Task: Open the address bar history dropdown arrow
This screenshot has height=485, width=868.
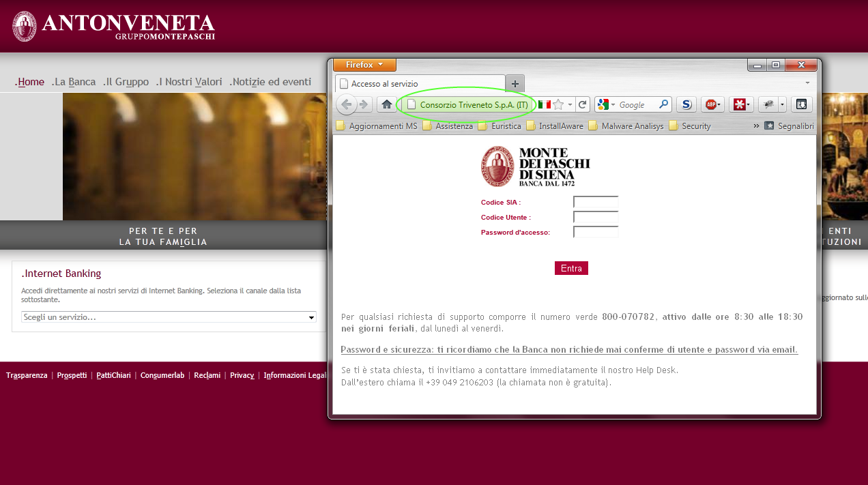Action: (x=570, y=104)
